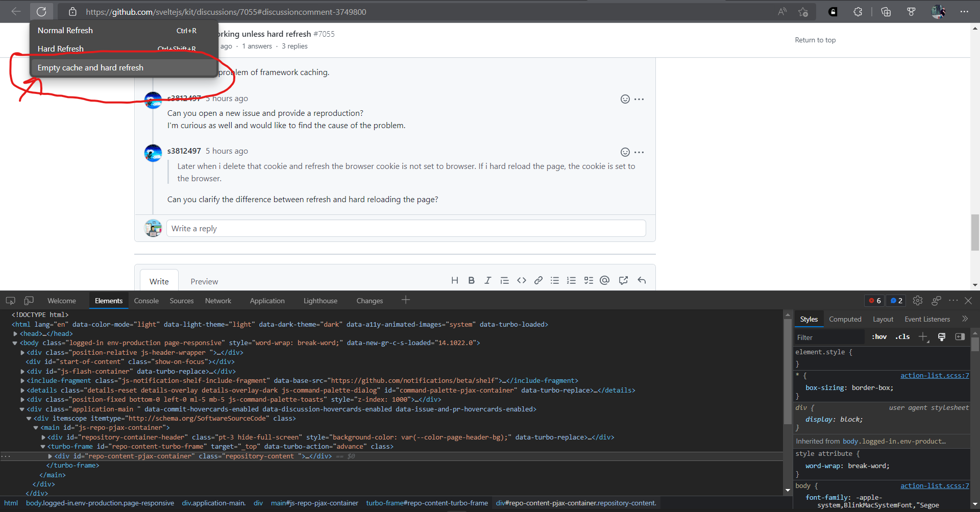Open Read aloud in the address bar
This screenshot has width=980, height=512.
click(782, 11)
